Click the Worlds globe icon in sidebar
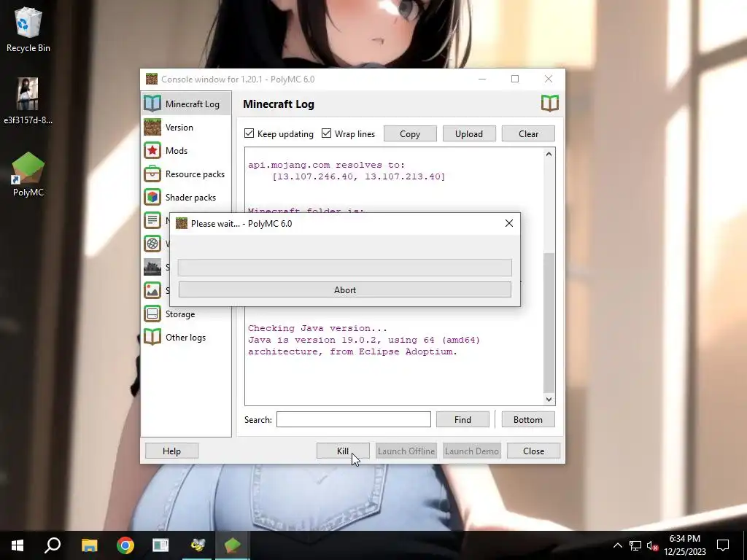 (152, 244)
